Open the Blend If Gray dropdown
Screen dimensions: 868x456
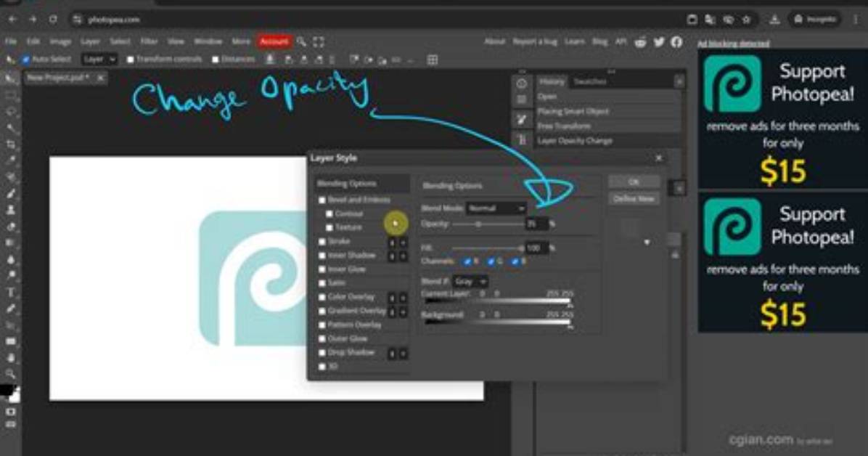point(470,282)
